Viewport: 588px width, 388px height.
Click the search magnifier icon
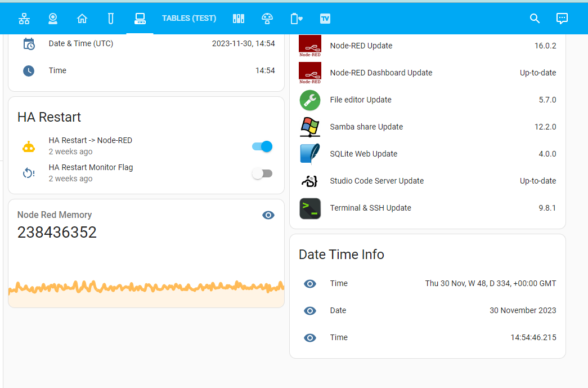[535, 19]
